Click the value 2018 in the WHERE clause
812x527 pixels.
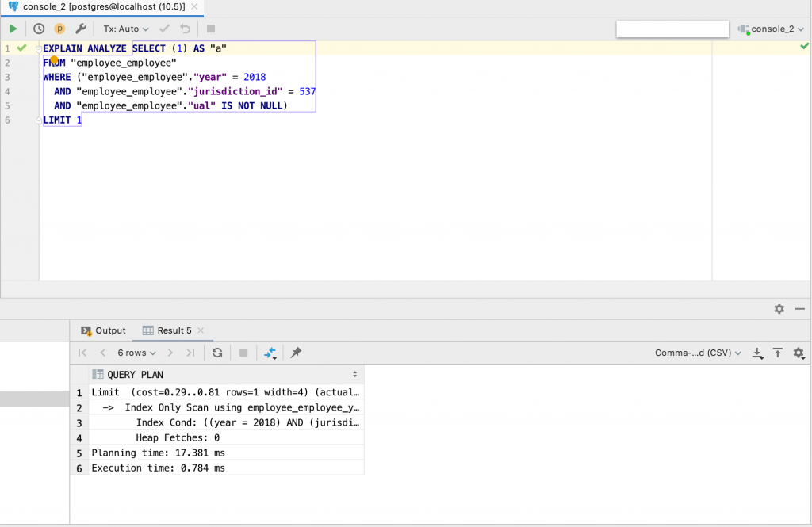(x=255, y=77)
